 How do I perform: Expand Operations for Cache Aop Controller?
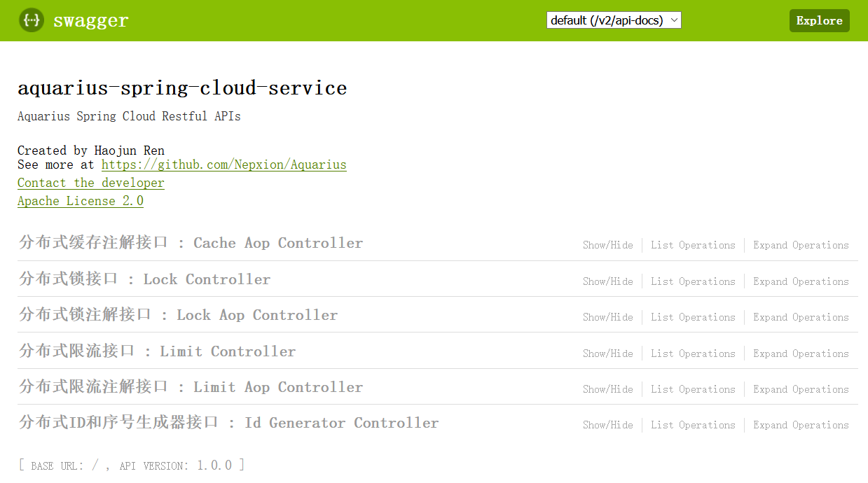[x=801, y=245]
